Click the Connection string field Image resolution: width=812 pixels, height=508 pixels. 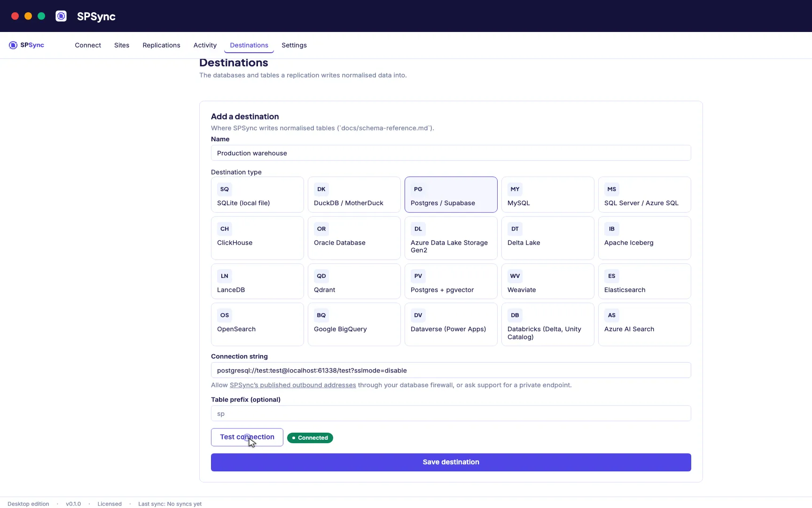(451, 370)
